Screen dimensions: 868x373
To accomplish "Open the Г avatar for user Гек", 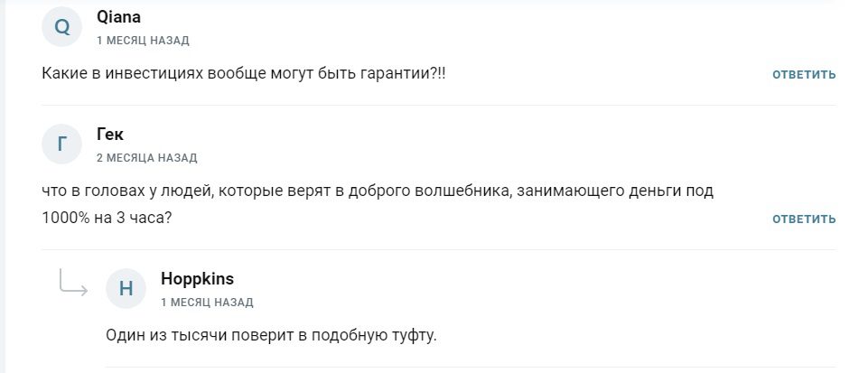I will 62,145.
